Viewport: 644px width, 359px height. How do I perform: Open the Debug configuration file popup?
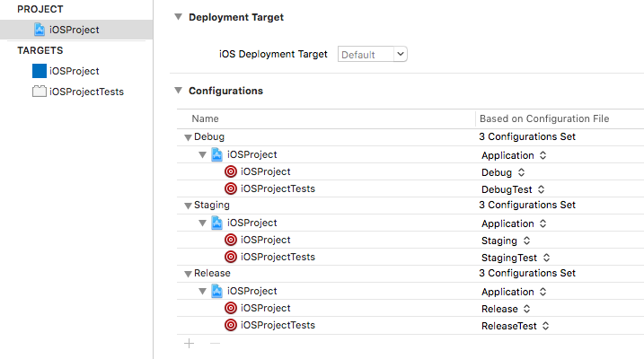pyautogui.click(x=503, y=172)
